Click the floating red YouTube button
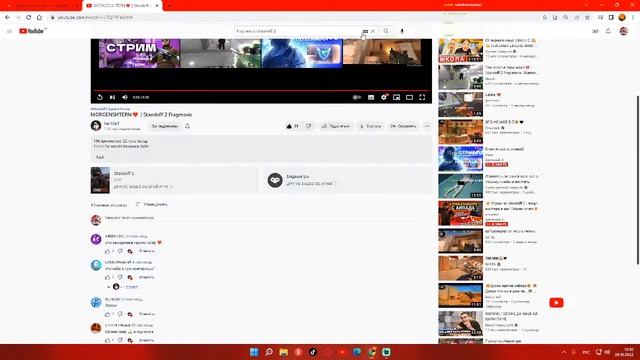This screenshot has height=360, width=640. (556, 302)
